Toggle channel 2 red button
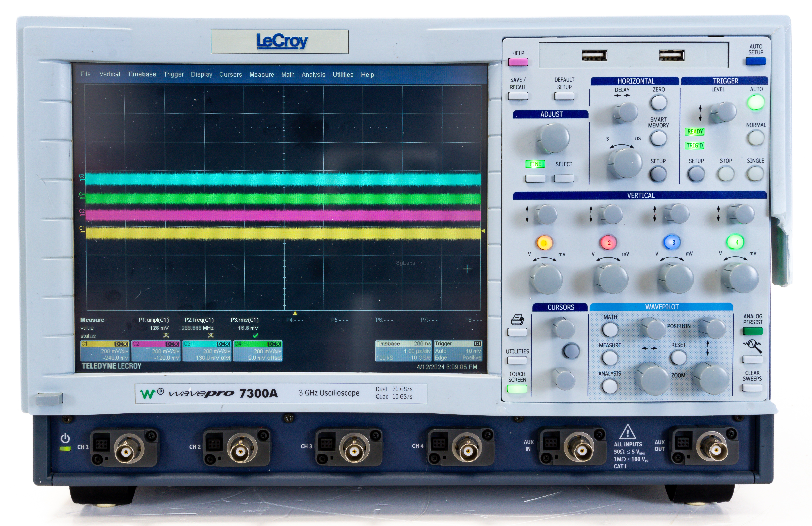This screenshot has height=526, width=812. [x=608, y=242]
